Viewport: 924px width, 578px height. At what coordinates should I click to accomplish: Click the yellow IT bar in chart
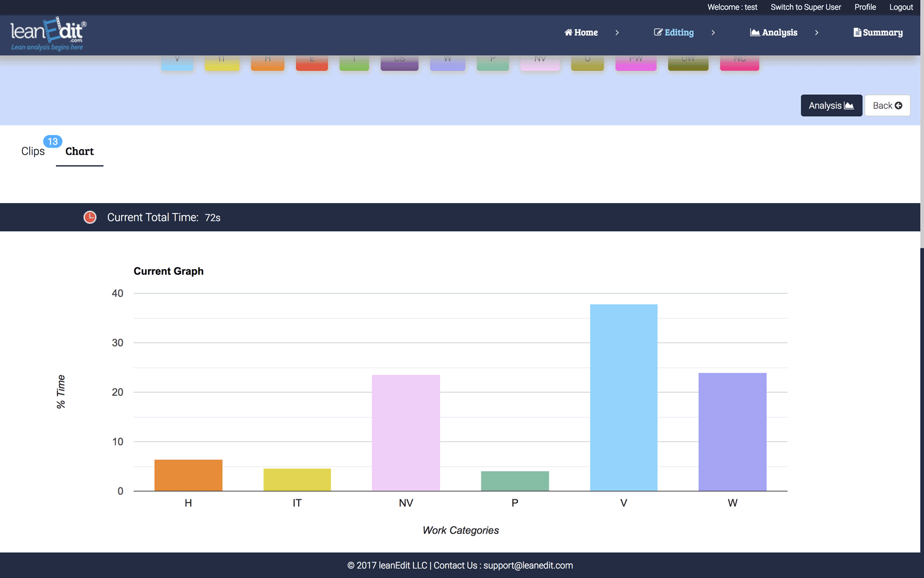point(297,479)
